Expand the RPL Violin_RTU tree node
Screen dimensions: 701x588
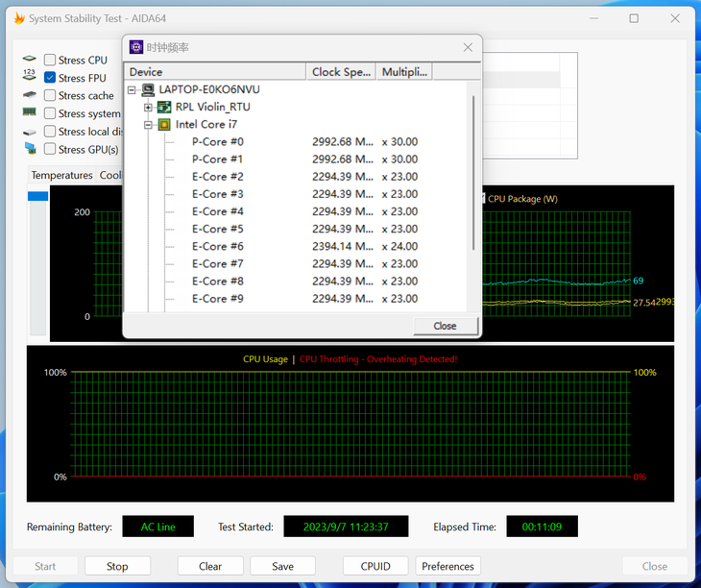(148, 108)
